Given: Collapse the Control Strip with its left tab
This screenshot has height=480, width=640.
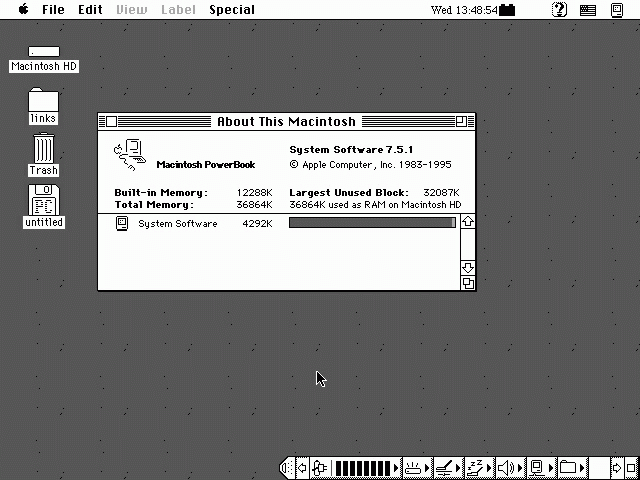Looking at the screenshot, I should 287,467.
